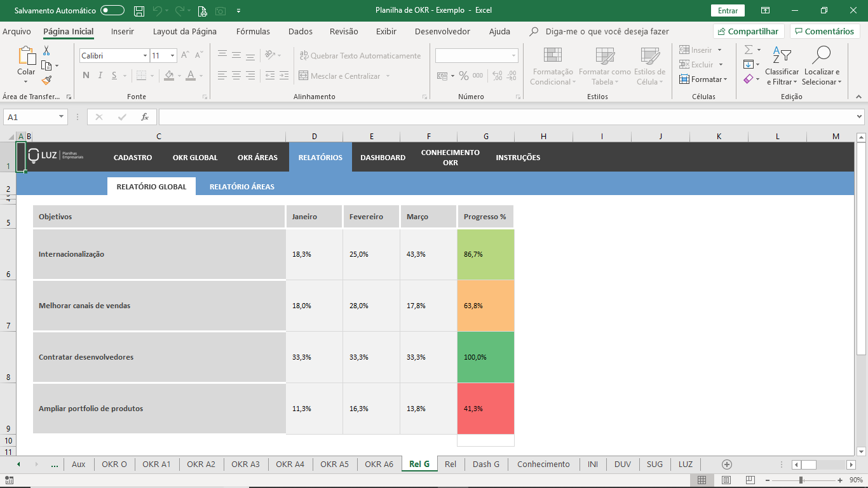Select the Dados ribbon tab
The height and width of the screenshot is (488, 868).
pyautogui.click(x=301, y=31)
